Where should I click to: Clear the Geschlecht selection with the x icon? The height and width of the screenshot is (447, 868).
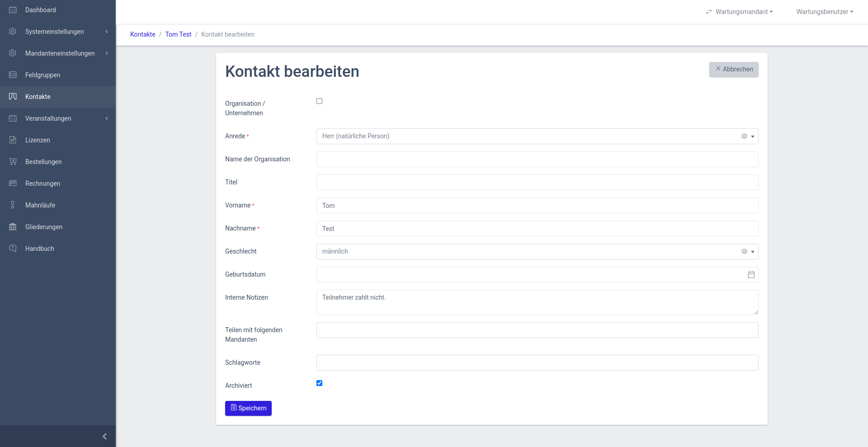click(x=744, y=251)
